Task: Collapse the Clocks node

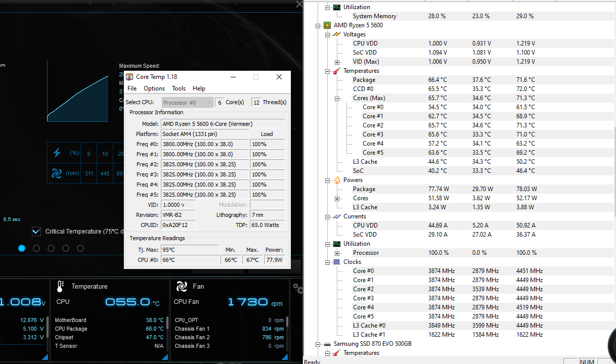Action: [x=328, y=262]
